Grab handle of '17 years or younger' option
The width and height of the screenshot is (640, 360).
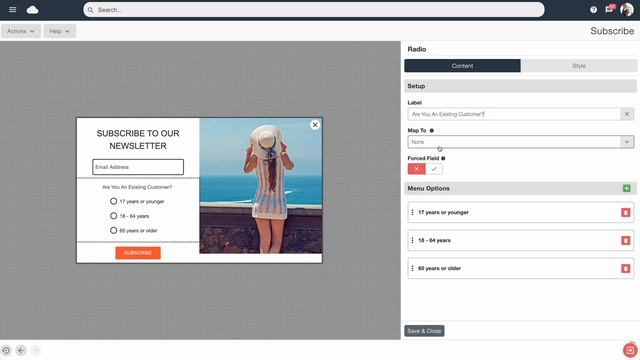point(412,212)
